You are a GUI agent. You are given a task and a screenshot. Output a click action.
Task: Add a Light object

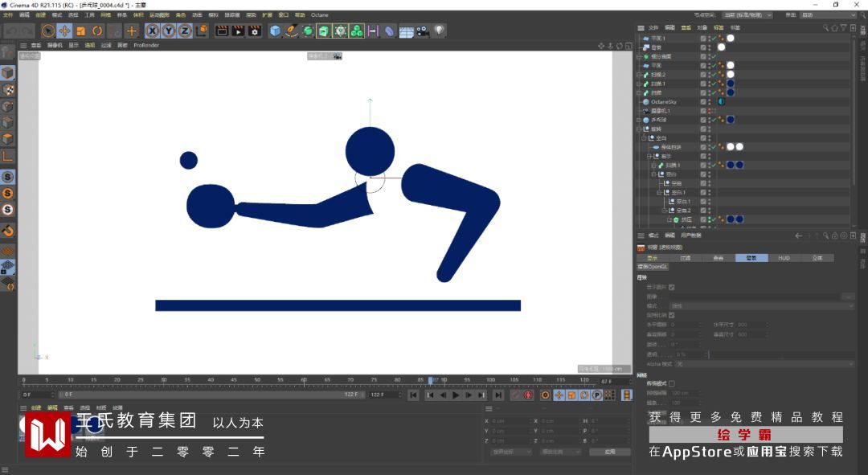point(439,31)
